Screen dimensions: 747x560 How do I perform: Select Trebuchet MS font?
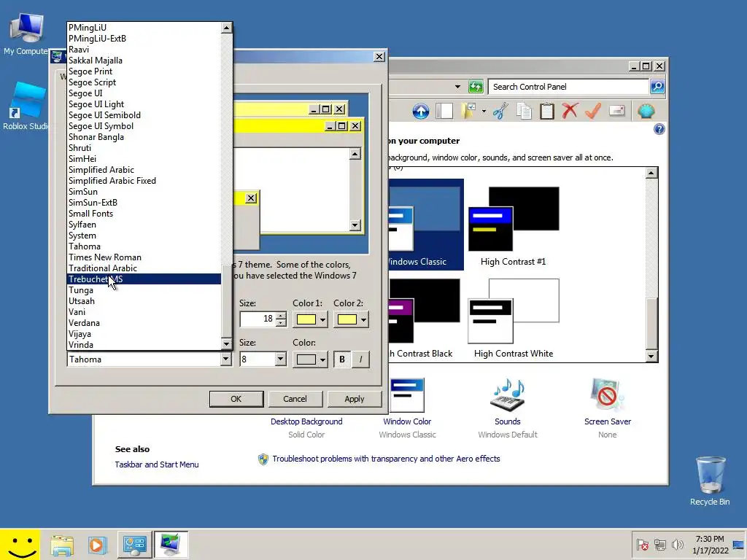point(144,279)
